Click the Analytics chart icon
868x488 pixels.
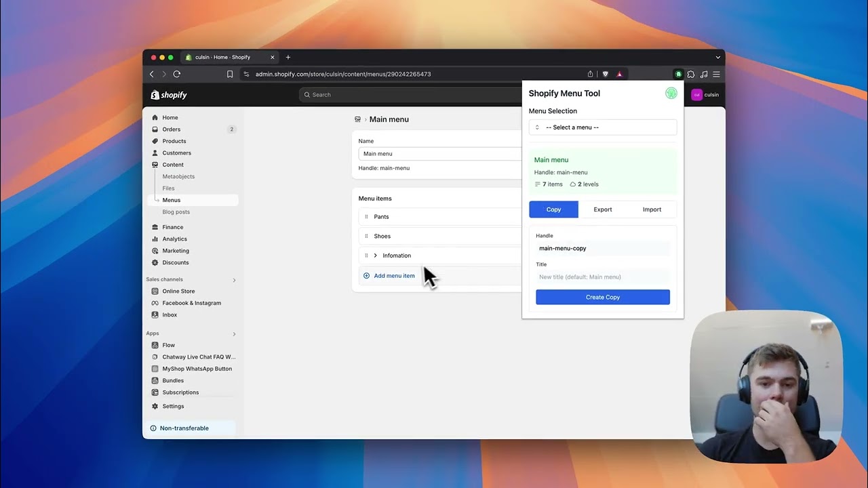coord(155,239)
